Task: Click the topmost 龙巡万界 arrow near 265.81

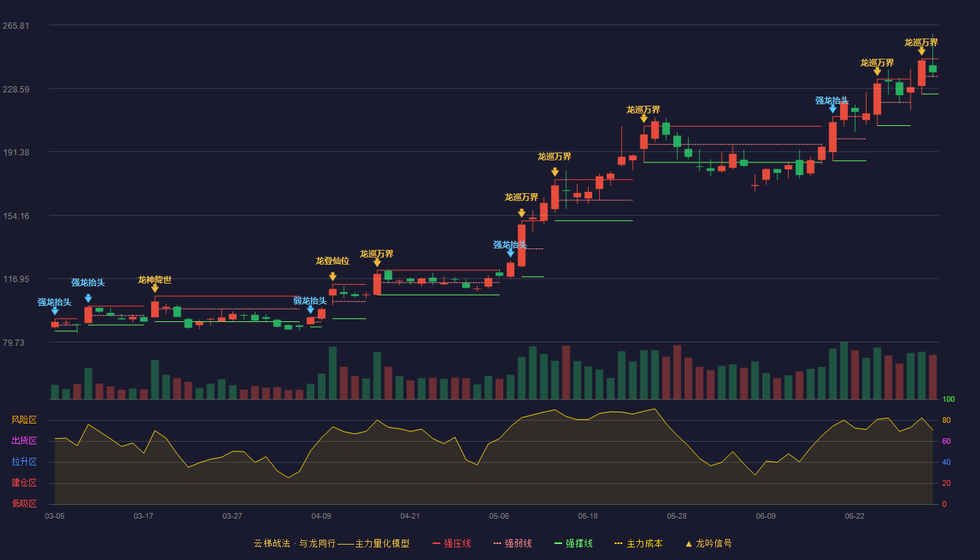Action: 921,51
